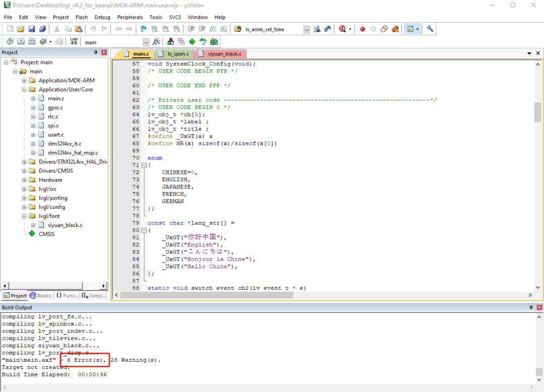
Task: Click the Select Software Packs icon
Action: pyautogui.click(x=203, y=42)
